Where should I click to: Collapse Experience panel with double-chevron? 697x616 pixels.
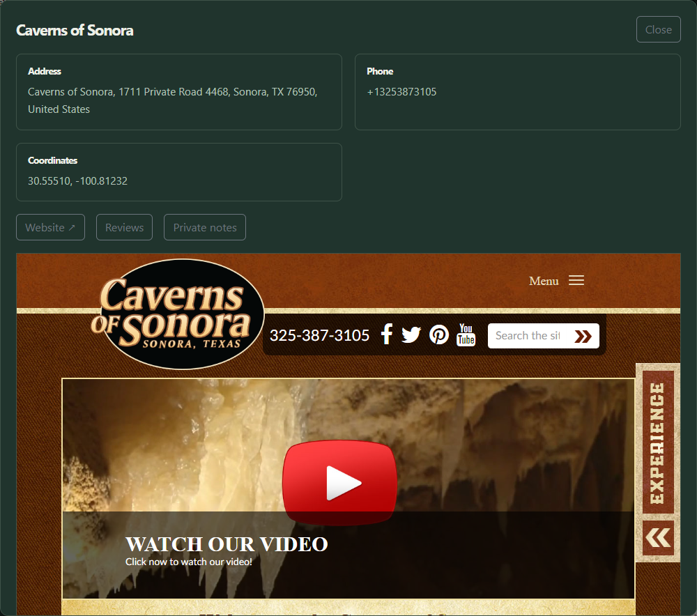pos(658,538)
